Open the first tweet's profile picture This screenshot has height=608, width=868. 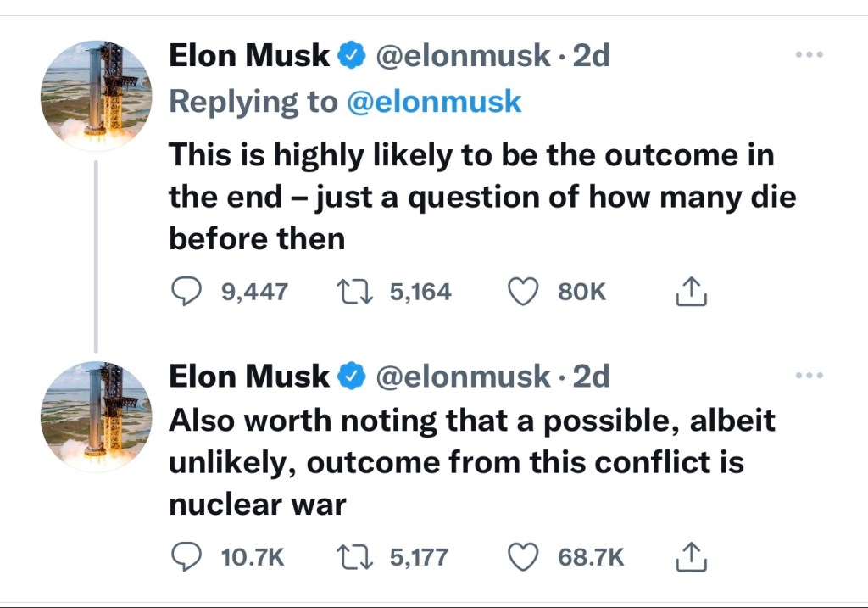(96, 96)
